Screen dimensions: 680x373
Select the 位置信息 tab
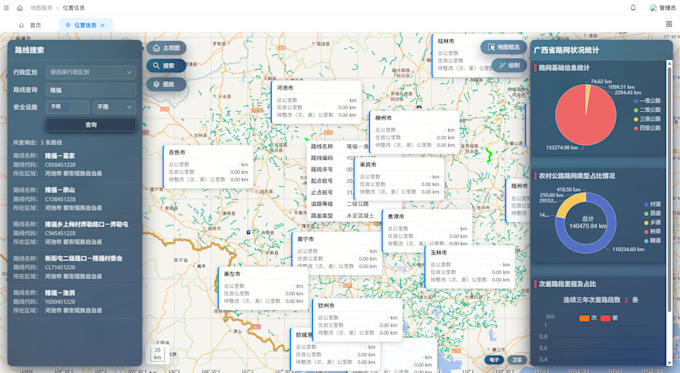tap(85, 25)
